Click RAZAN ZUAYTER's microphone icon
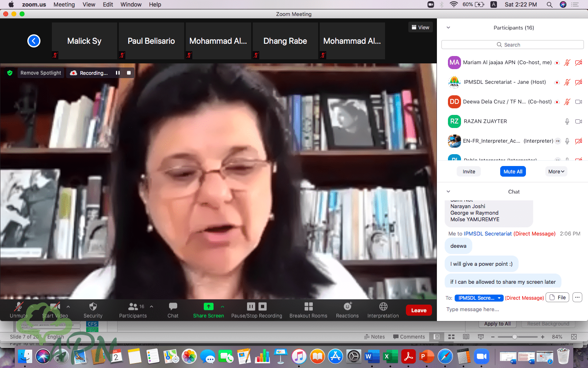The height and width of the screenshot is (368, 588). point(567,121)
